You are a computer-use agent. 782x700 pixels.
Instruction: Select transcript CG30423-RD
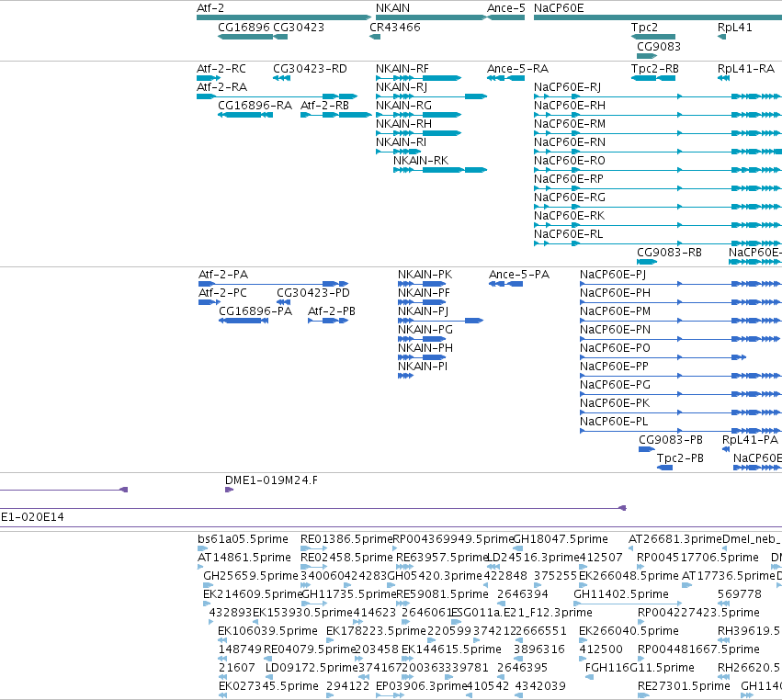(x=282, y=78)
